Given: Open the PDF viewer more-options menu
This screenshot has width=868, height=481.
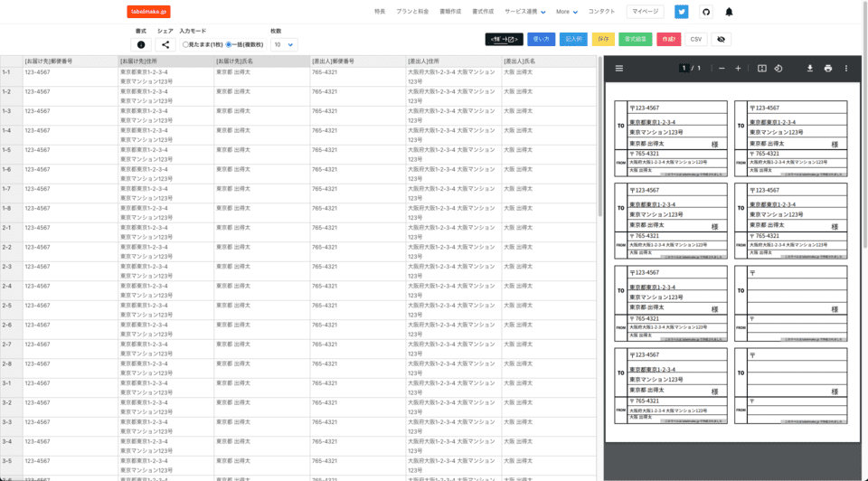Looking at the screenshot, I should click(846, 68).
